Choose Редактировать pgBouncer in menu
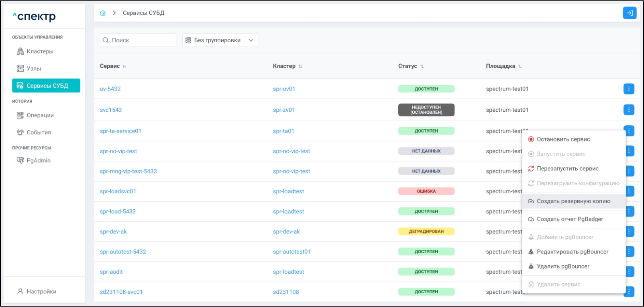644x307 pixels. (x=572, y=252)
